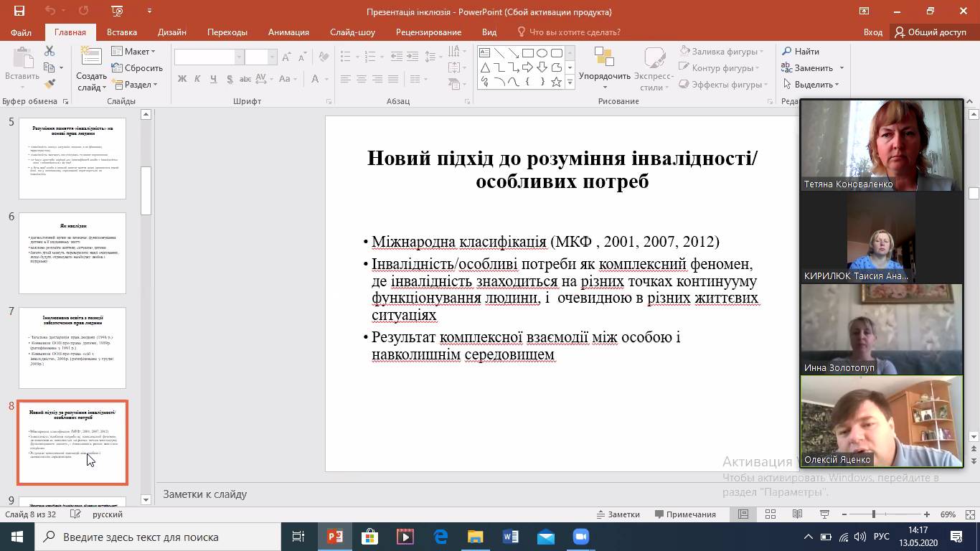Adjust the zoom slider in status bar

click(x=873, y=514)
